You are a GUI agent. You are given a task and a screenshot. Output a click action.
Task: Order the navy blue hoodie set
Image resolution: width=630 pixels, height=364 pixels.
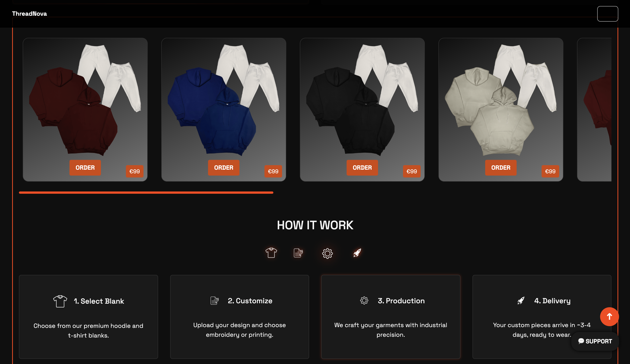click(224, 168)
